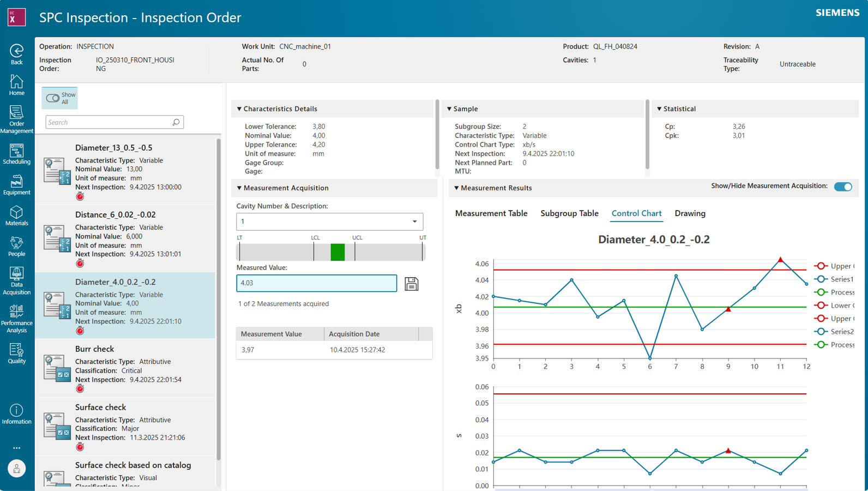Viewport: 868px width, 491px height.
Task: Click the Surface check characteristic icon
Action: tap(57, 426)
